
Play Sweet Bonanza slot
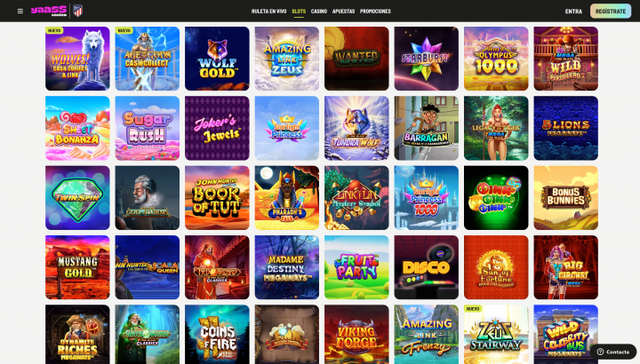pos(77,128)
